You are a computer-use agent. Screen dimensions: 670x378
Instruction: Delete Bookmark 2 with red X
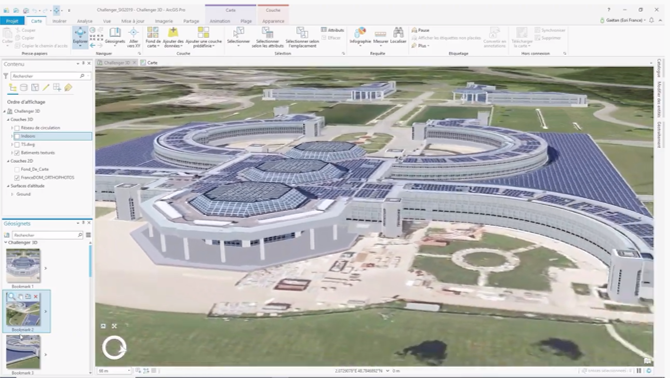coord(36,296)
